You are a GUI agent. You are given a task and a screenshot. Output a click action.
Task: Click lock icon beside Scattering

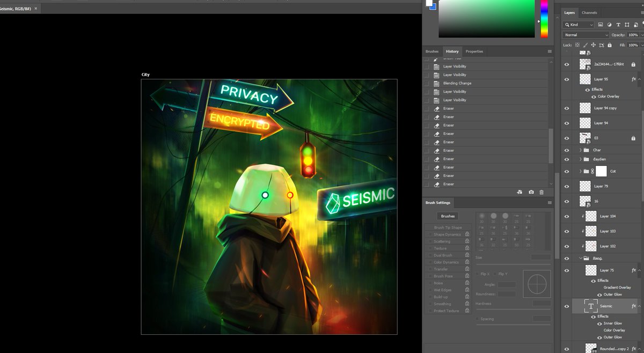click(x=467, y=241)
